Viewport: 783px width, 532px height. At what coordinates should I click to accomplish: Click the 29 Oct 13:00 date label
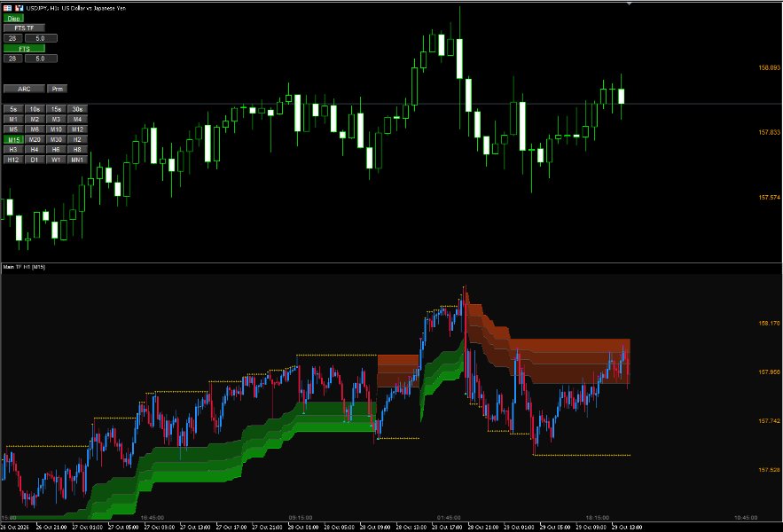click(x=627, y=528)
